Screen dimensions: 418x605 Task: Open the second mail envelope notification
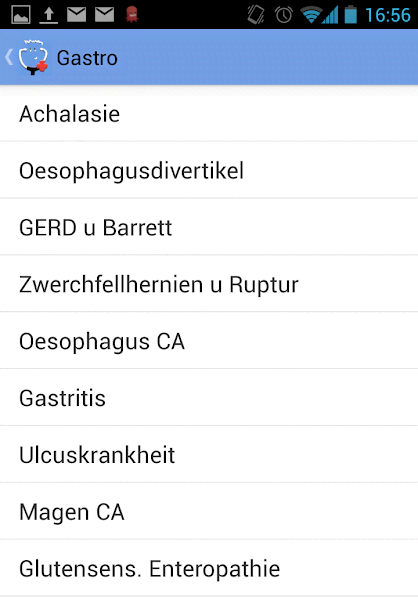coord(105,15)
